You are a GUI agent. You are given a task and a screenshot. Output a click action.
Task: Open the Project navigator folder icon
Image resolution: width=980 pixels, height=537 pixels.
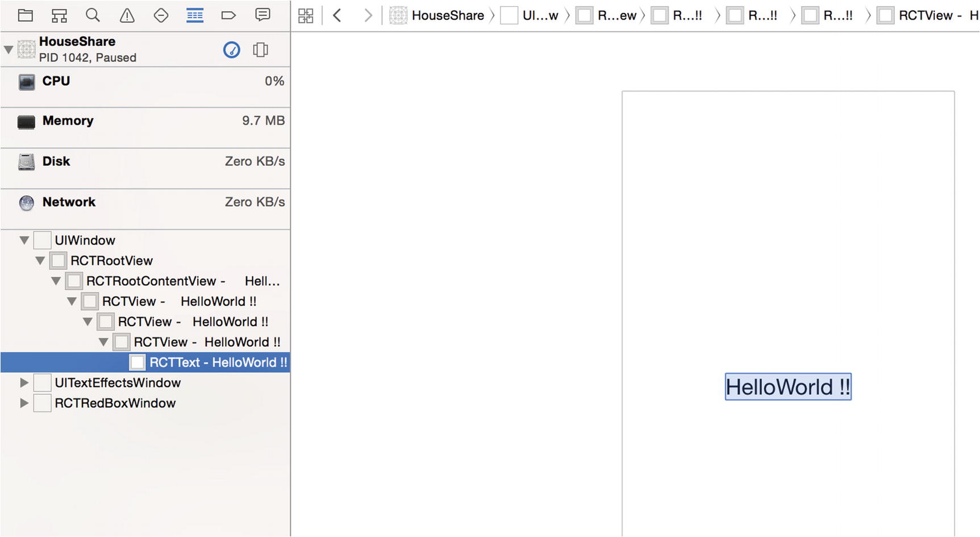click(x=26, y=15)
